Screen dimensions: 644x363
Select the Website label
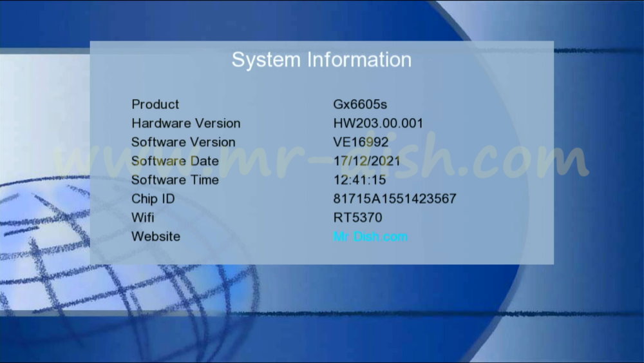click(x=156, y=237)
